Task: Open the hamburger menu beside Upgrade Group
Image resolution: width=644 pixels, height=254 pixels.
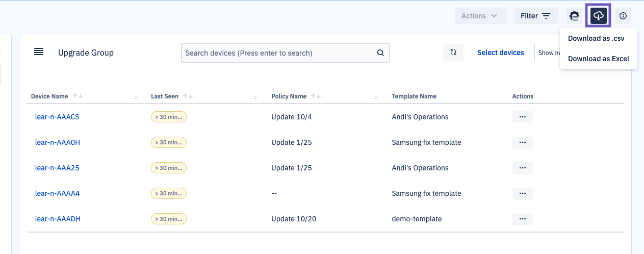Action: pyautogui.click(x=39, y=52)
